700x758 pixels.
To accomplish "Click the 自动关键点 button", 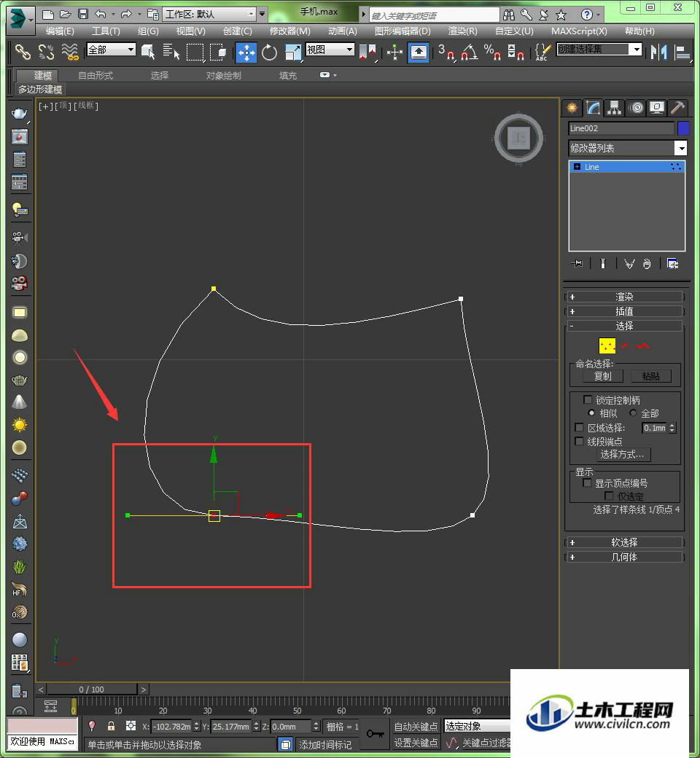I will 416,726.
